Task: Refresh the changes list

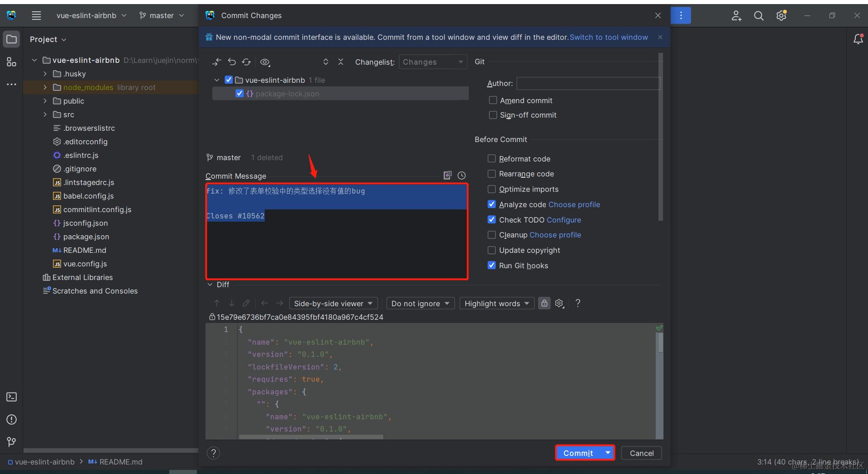Action: point(247,62)
